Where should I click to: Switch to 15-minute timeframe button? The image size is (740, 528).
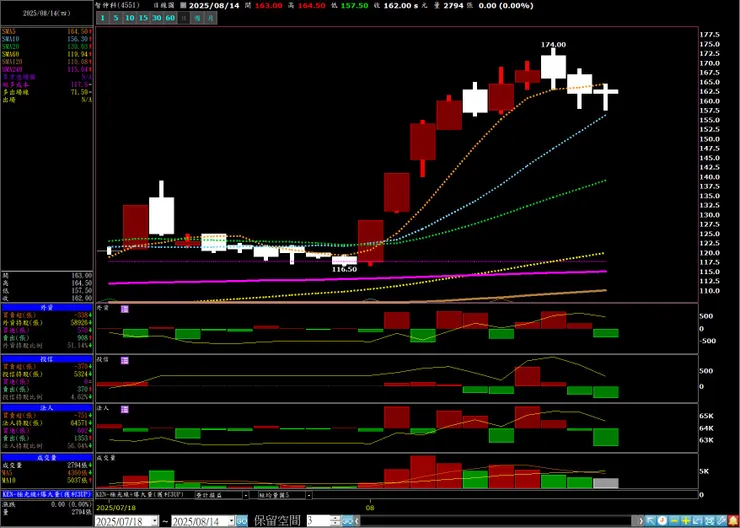143,18
